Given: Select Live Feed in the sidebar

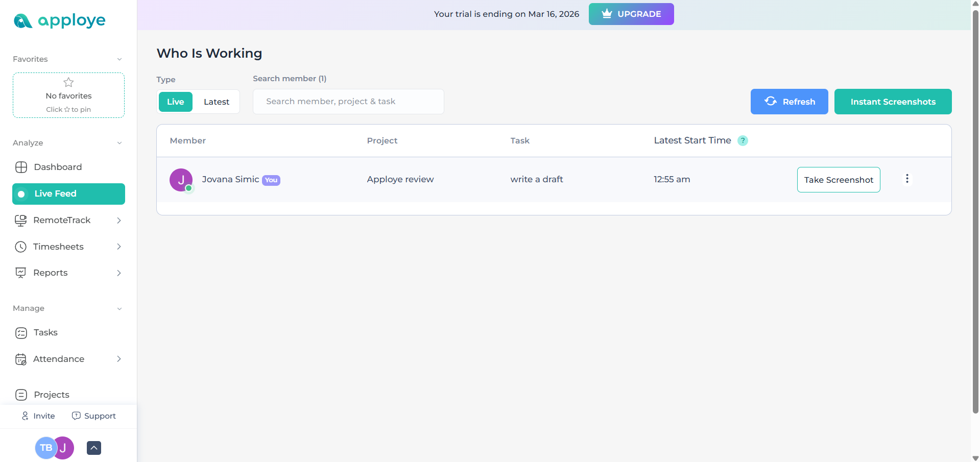Looking at the screenshot, I should click(68, 194).
